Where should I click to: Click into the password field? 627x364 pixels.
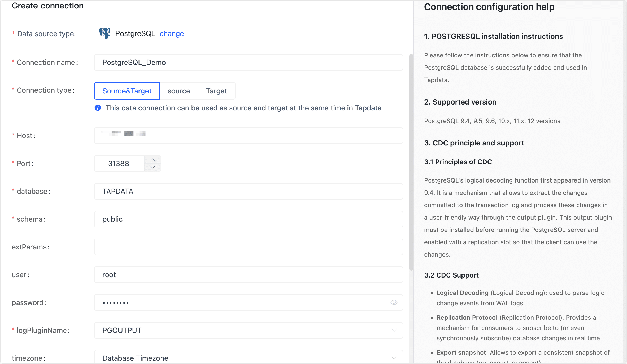pos(248,302)
